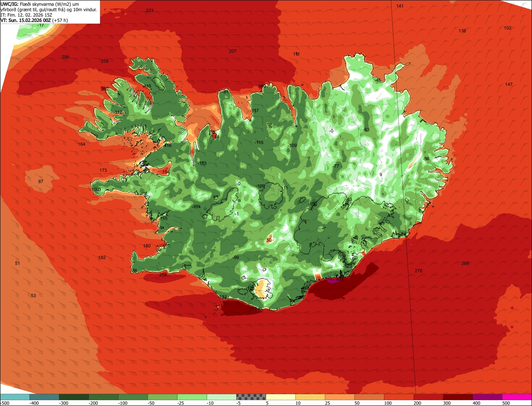
Task: Click the legend swatch between -300 and -200
Action: point(74,396)
